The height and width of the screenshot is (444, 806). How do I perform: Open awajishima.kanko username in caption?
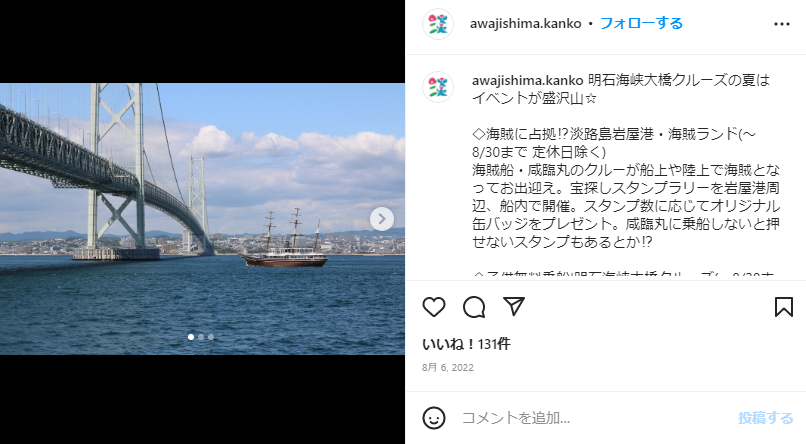(x=527, y=80)
